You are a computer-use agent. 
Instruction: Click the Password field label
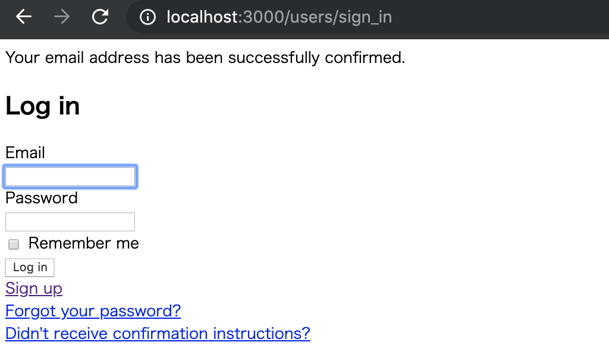pyautogui.click(x=42, y=198)
